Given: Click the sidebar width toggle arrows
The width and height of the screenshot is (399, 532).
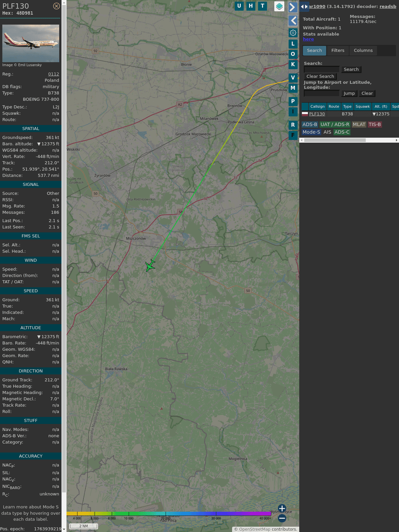Looking at the screenshot, I should (x=304, y=7).
